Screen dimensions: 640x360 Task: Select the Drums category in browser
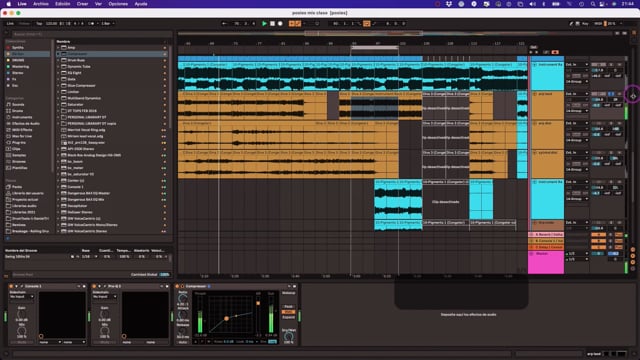point(18,111)
